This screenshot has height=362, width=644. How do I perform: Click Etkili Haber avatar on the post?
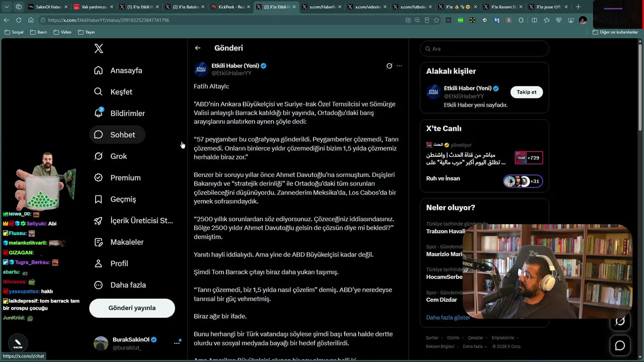(x=201, y=69)
